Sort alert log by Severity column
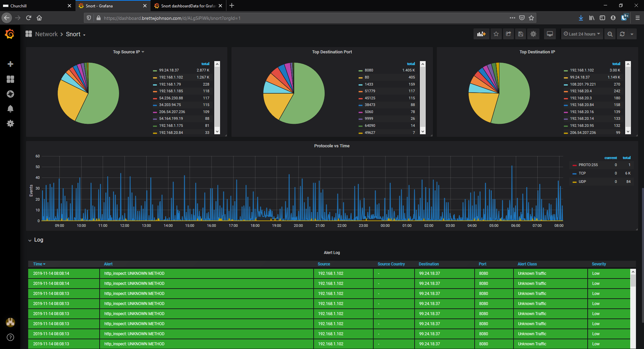Viewport: 644px width, 349px height. tap(599, 264)
